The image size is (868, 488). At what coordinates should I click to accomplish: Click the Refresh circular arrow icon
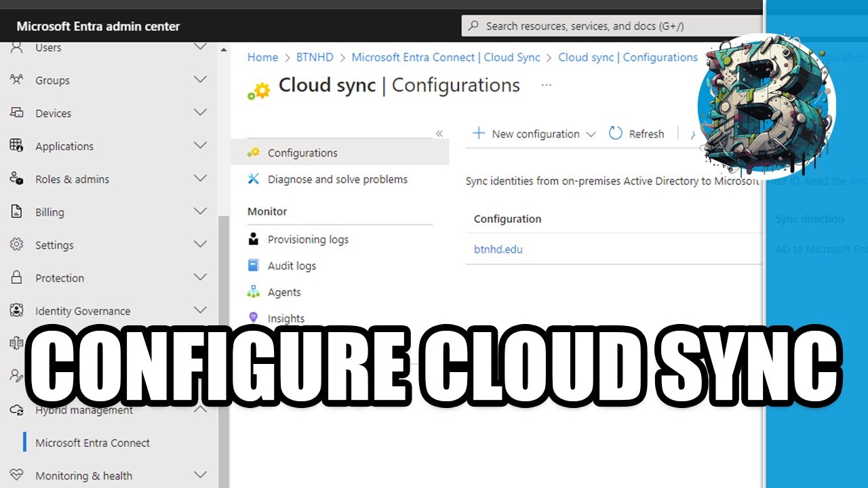616,134
